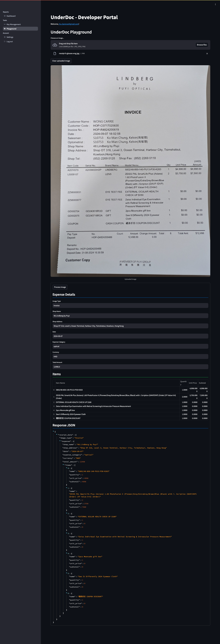The image size is (220, 644).
Task: Click the receipt-9-glasses-eng.jpg file name
Action: point(69,53)
